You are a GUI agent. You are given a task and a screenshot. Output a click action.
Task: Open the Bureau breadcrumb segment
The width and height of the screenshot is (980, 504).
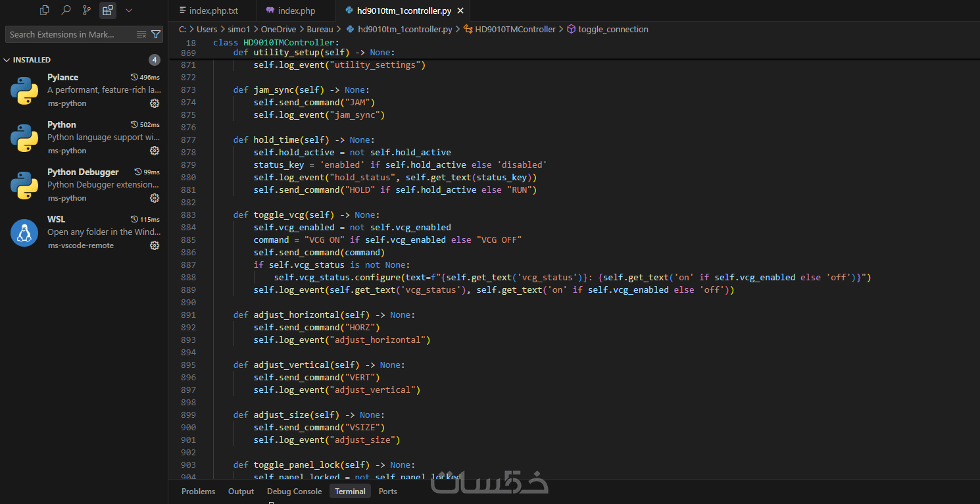click(320, 30)
